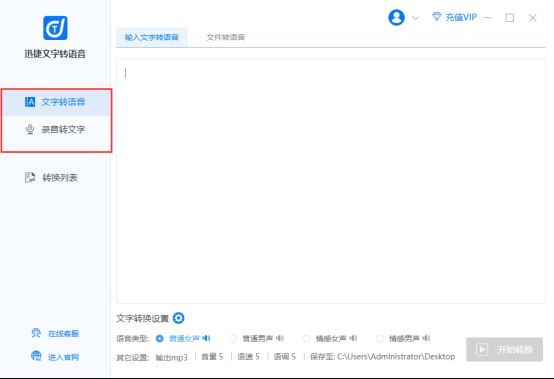Viewport: 554px width, 379px height.
Task: Click the 进入官网 globe icon
Action: click(x=36, y=356)
